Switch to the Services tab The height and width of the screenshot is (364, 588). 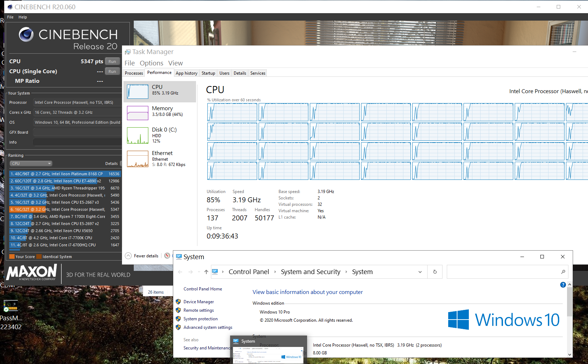[257, 73]
